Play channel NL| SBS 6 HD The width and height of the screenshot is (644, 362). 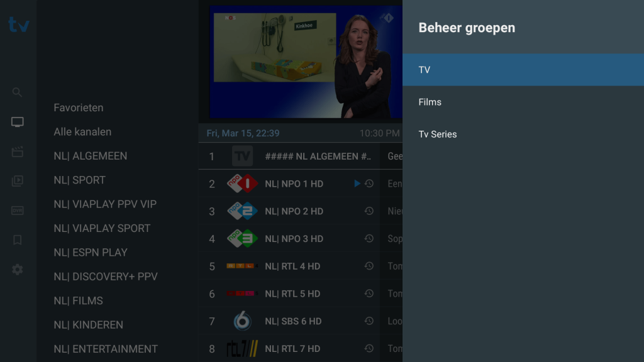[300, 321]
